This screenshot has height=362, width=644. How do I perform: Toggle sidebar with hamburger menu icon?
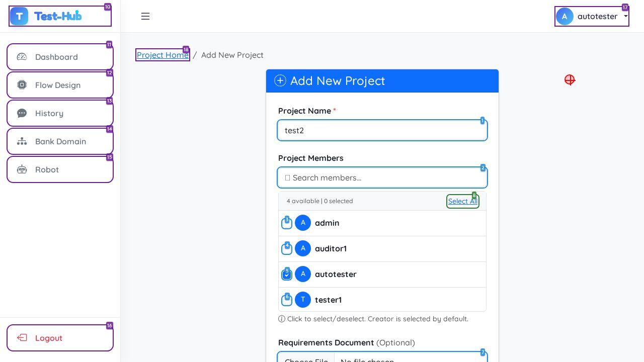click(145, 16)
